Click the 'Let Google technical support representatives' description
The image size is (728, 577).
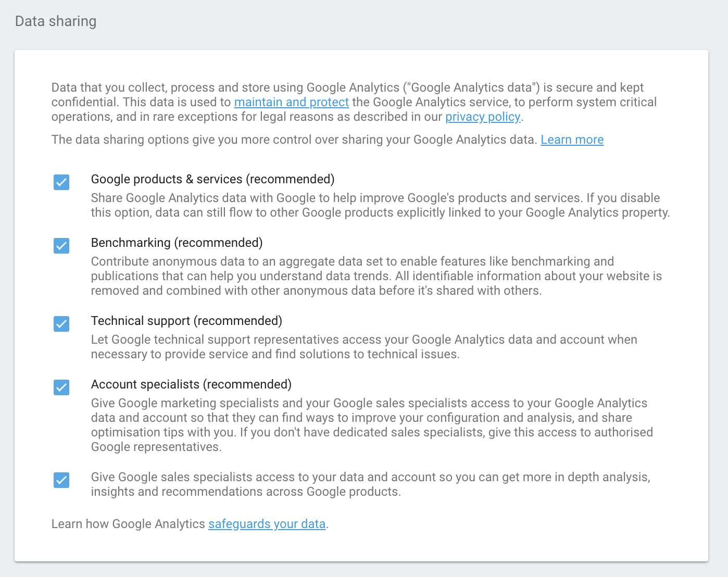coord(364,347)
